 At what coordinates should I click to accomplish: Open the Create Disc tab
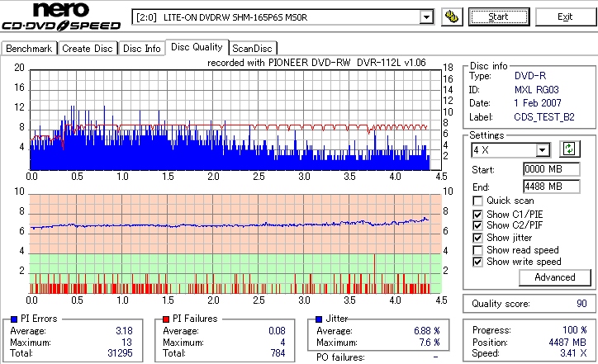tap(88, 49)
